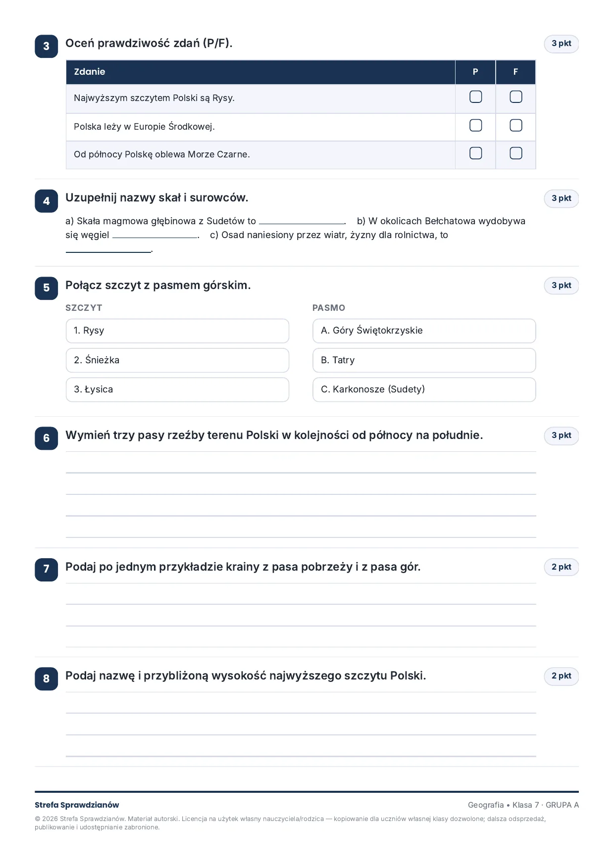Click the question 3 number badge
The image size is (614, 868).
click(46, 46)
